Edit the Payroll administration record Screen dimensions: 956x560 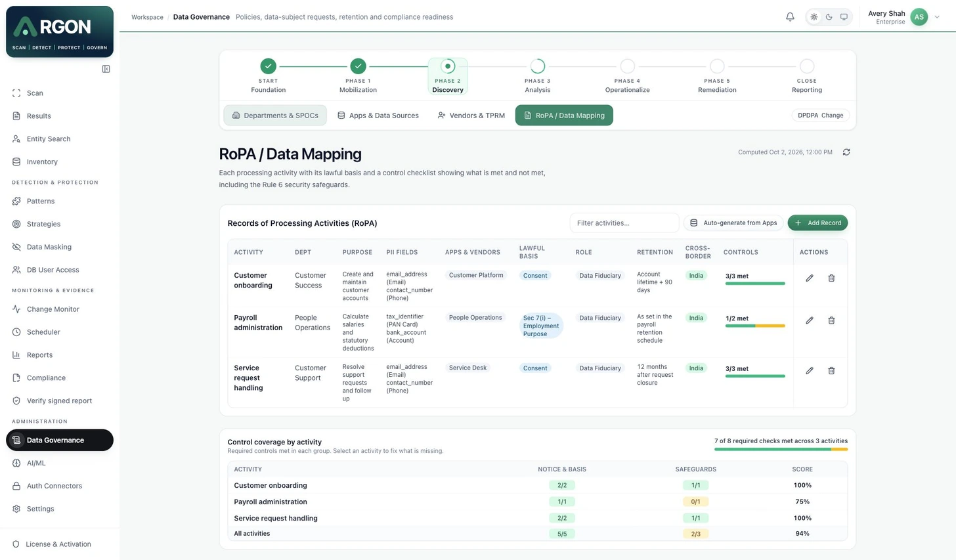coord(810,320)
